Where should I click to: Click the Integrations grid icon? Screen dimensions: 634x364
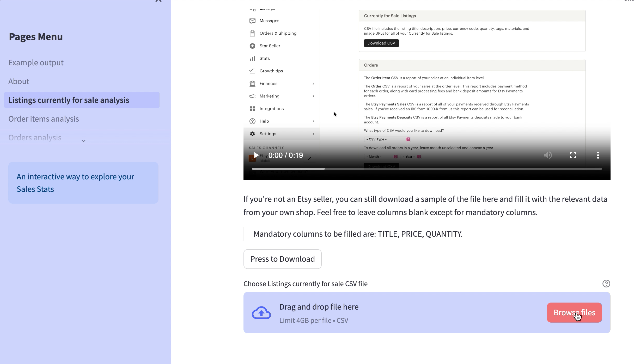[x=252, y=109]
